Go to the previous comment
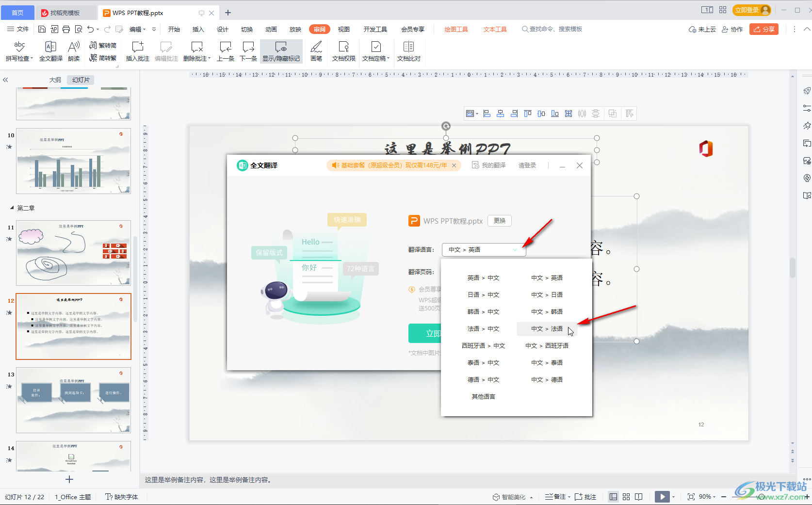The width and height of the screenshot is (812, 505). 226,51
